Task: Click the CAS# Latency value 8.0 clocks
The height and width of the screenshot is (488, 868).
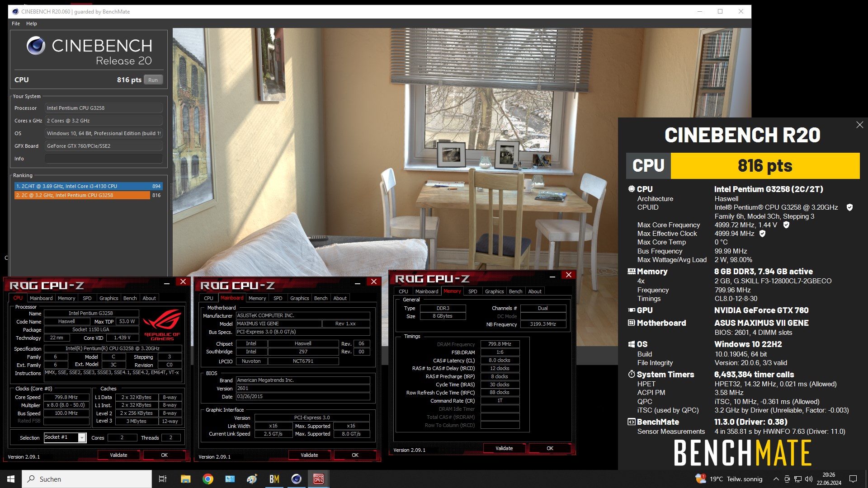Action: click(x=500, y=360)
